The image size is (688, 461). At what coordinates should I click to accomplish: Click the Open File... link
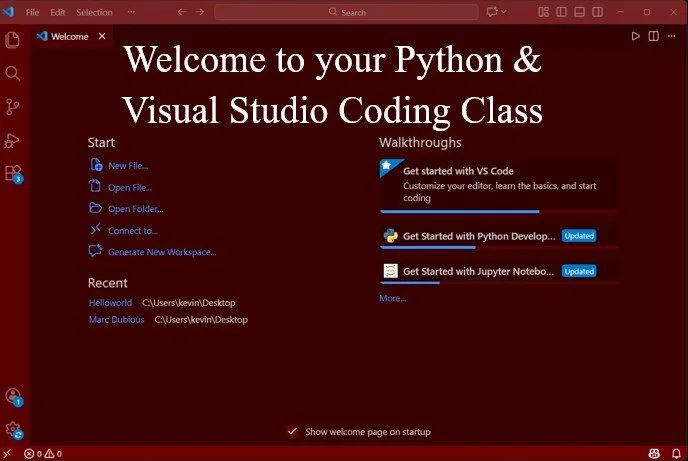(x=130, y=188)
